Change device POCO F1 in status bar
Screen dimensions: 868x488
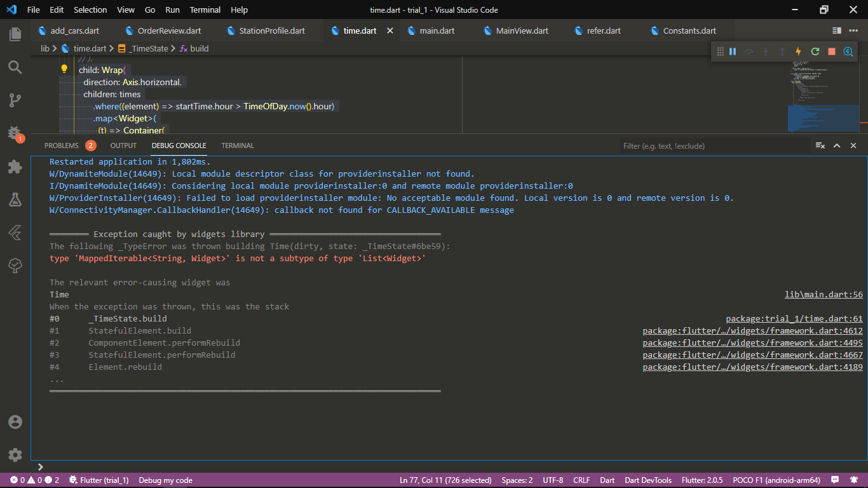(776, 480)
